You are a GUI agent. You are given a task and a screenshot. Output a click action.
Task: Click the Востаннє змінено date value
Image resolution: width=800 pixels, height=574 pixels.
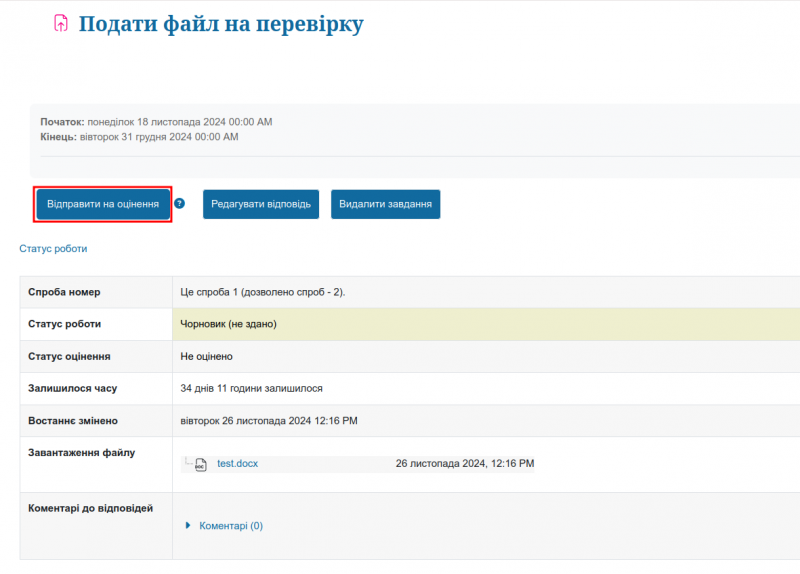(268, 421)
